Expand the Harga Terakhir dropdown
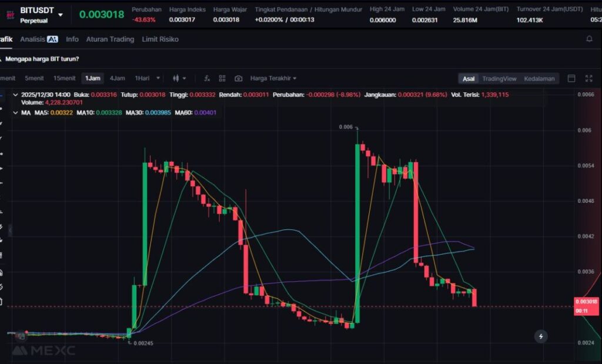The height and width of the screenshot is (364, 602). [x=273, y=78]
